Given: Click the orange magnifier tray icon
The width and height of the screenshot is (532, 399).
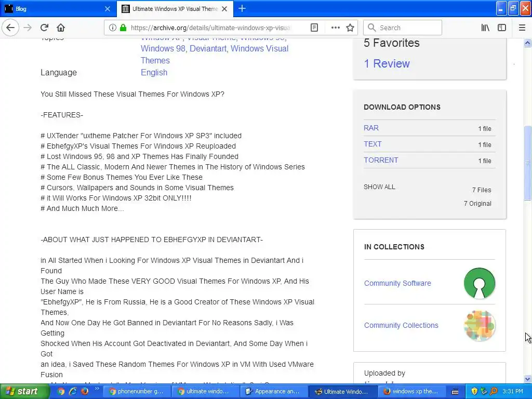Looking at the screenshot, I should coord(494,391).
